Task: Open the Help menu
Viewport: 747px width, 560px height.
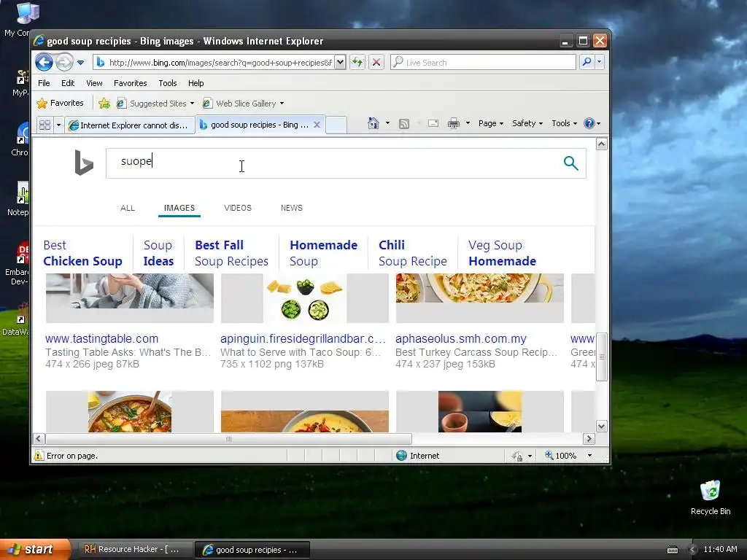Action: [x=196, y=83]
